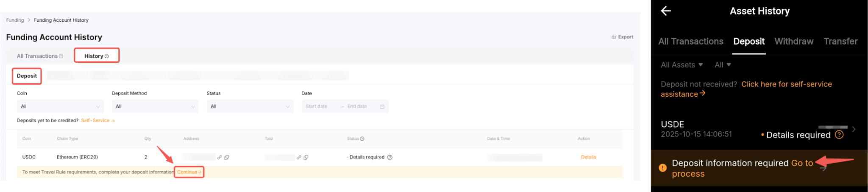Click the orange question icon on USDE row
868x192 pixels.
pyautogui.click(x=839, y=135)
